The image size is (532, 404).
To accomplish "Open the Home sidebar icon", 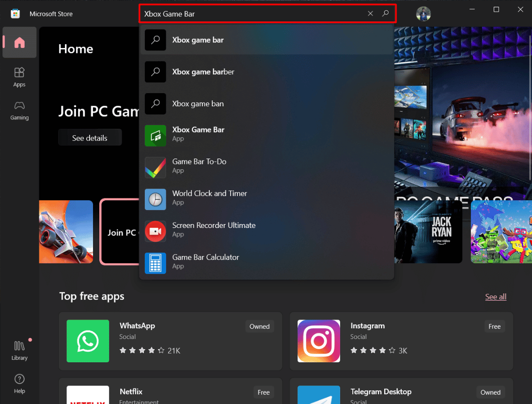I will (x=19, y=43).
